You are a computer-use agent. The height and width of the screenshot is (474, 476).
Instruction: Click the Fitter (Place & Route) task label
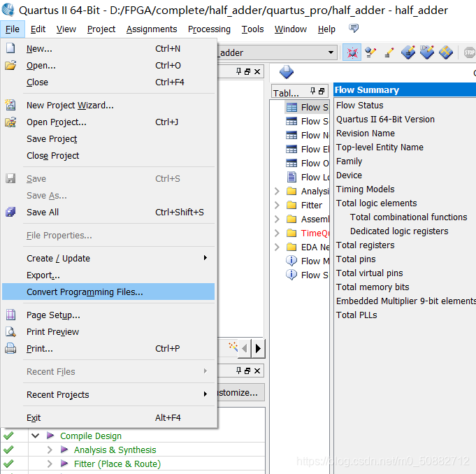(117, 464)
